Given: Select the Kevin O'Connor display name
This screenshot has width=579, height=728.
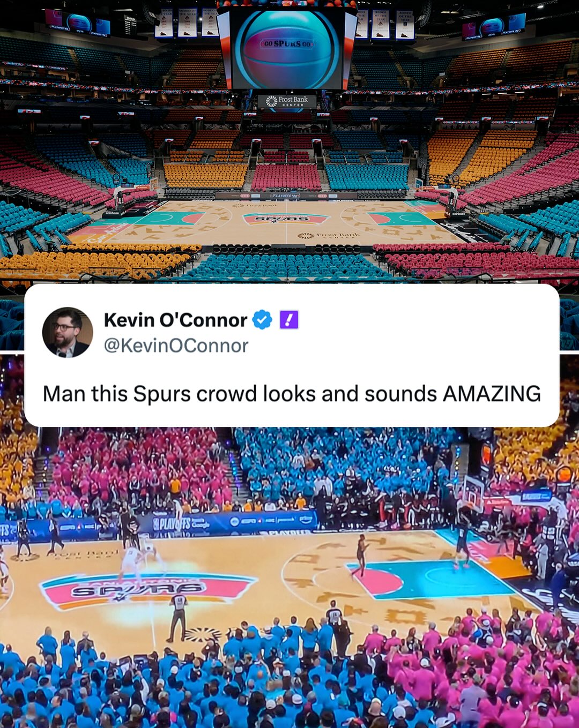Looking at the screenshot, I should pyautogui.click(x=175, y=320).
